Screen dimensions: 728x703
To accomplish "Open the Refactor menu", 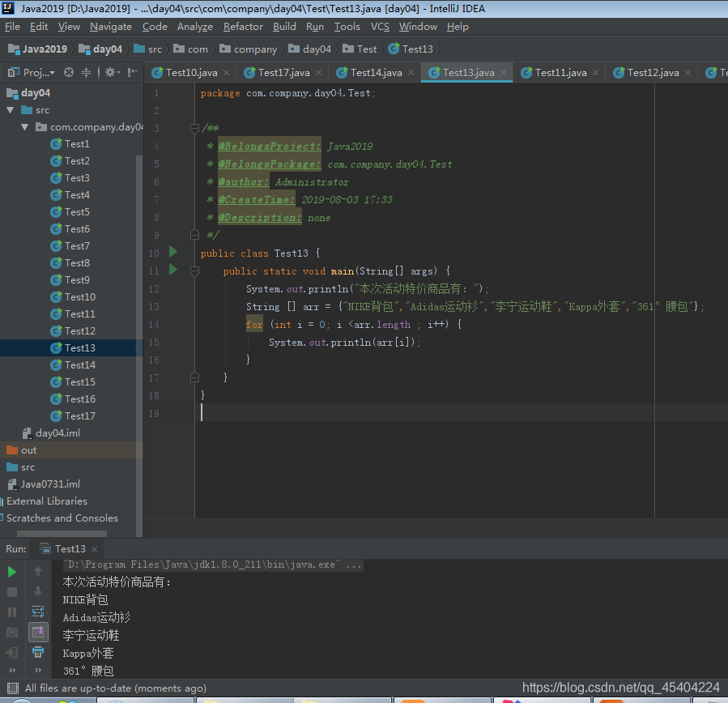I will click(x=243, y=27).
